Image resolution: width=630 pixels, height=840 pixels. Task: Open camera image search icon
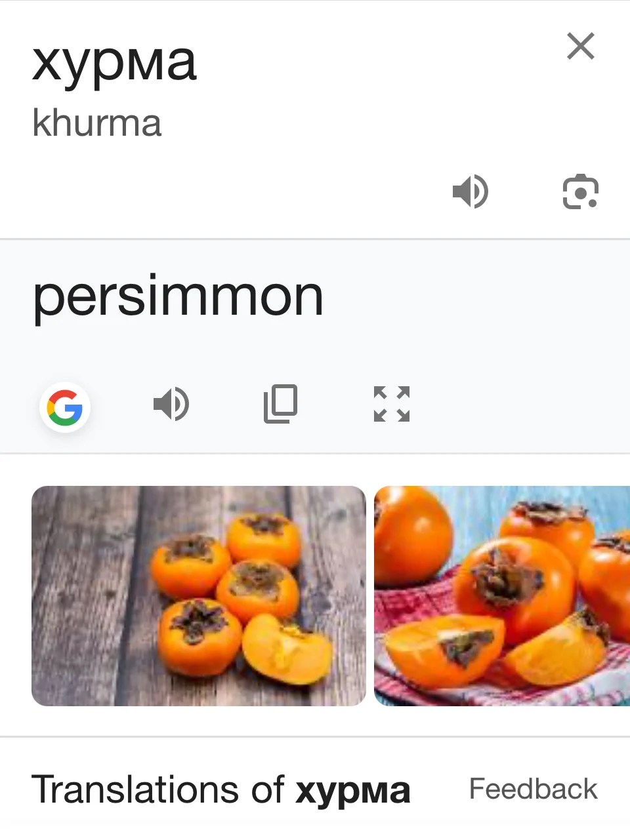tap(581, 191)
